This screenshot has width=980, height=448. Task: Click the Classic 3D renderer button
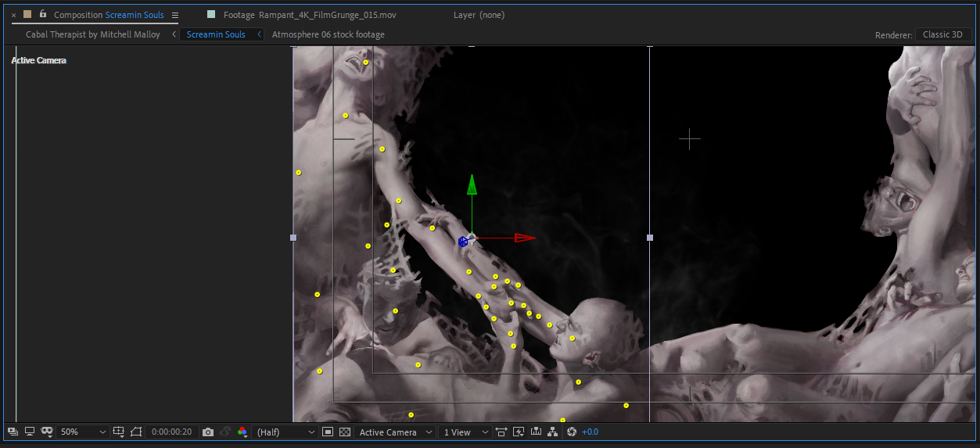click(x=943, y=34)
